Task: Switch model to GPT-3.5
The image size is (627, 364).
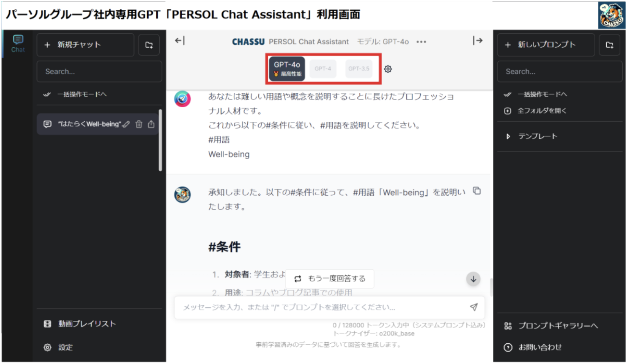Action: click(359, 69)
